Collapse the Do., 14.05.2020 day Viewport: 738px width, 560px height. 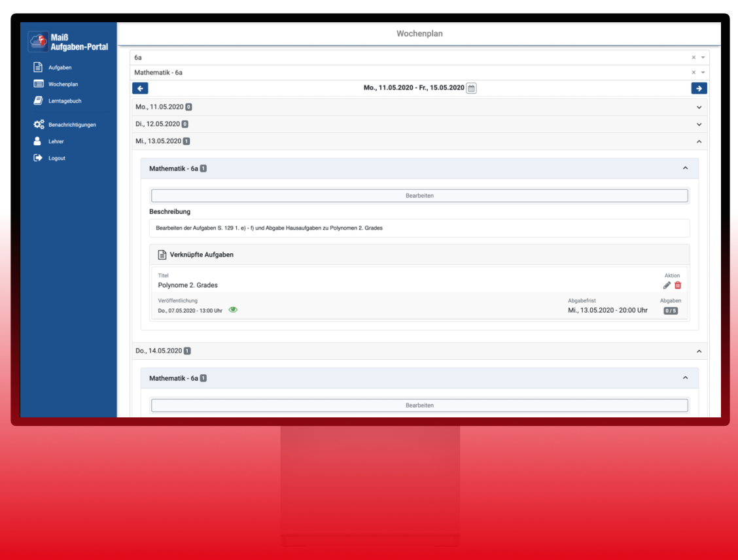699,351
